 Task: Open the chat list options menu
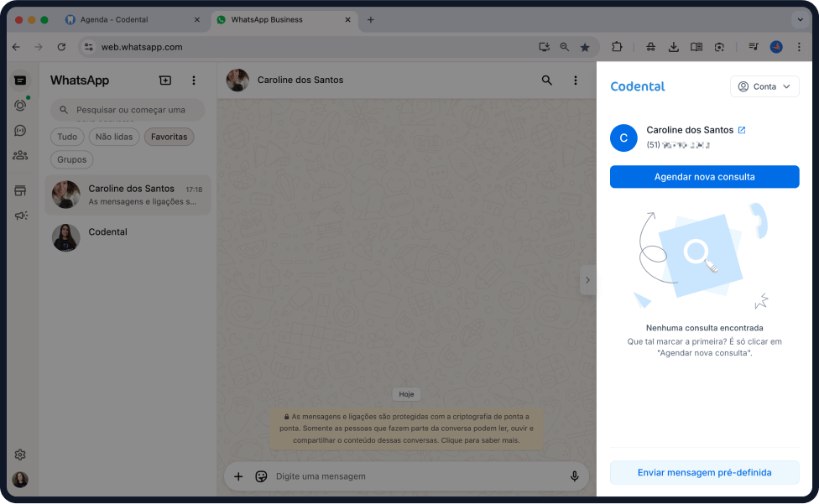(x=194, y=81)
